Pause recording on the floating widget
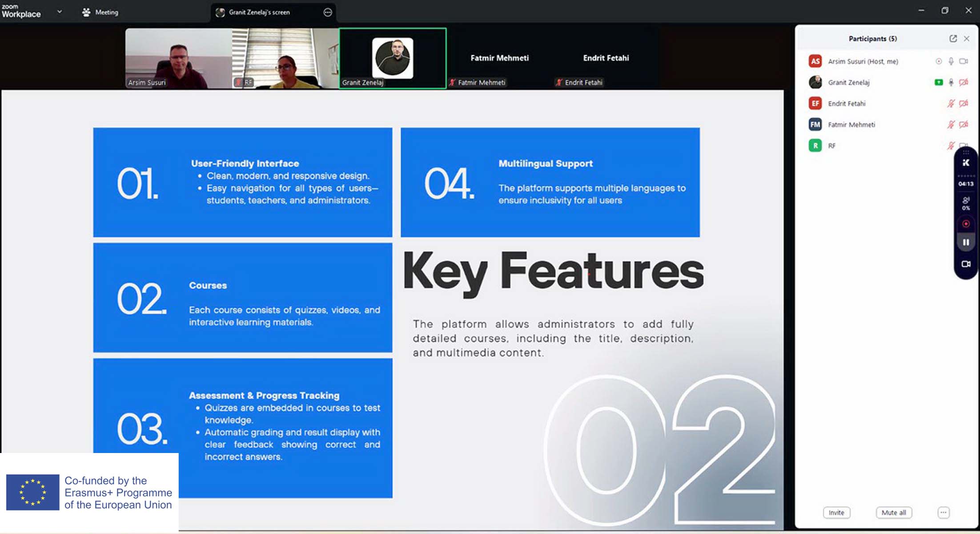The width and height of the screenshot is (980, 534). [966, 243]
